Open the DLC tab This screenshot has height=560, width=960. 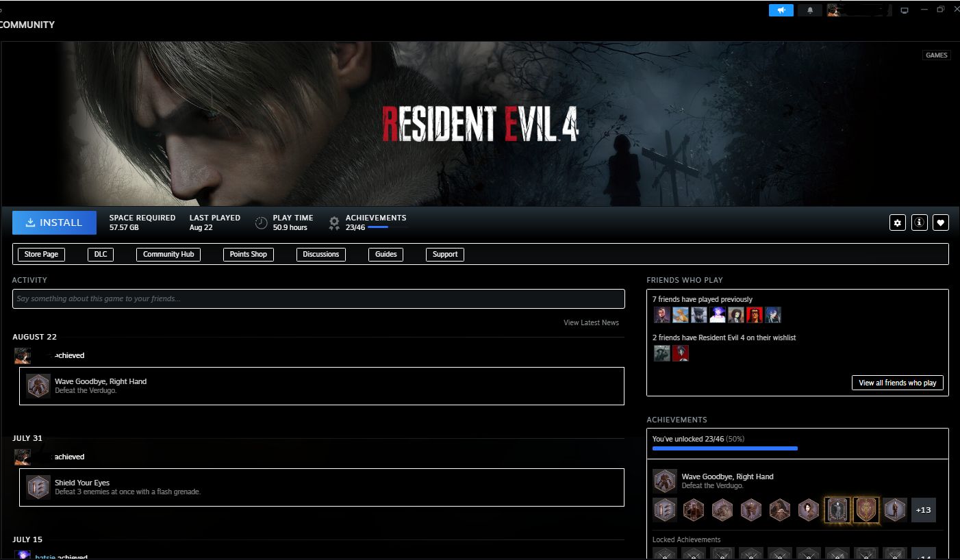[x=101, y=254]
